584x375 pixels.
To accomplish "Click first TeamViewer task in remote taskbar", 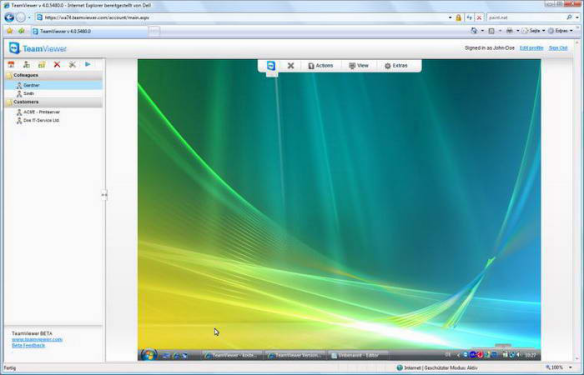I will coord(232,355).
